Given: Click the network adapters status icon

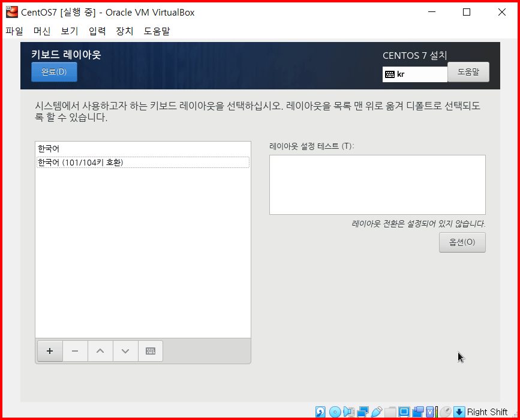Looking at the screenshot, I should pos(363,412).
